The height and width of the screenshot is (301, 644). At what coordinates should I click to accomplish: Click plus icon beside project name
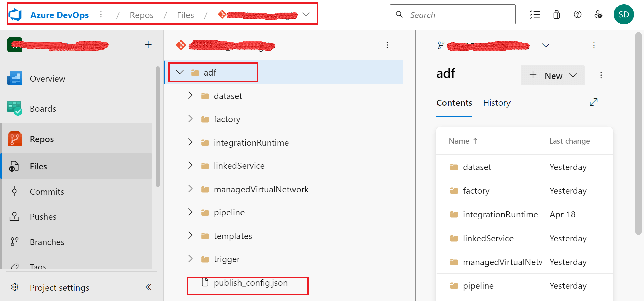coord(148,45)
